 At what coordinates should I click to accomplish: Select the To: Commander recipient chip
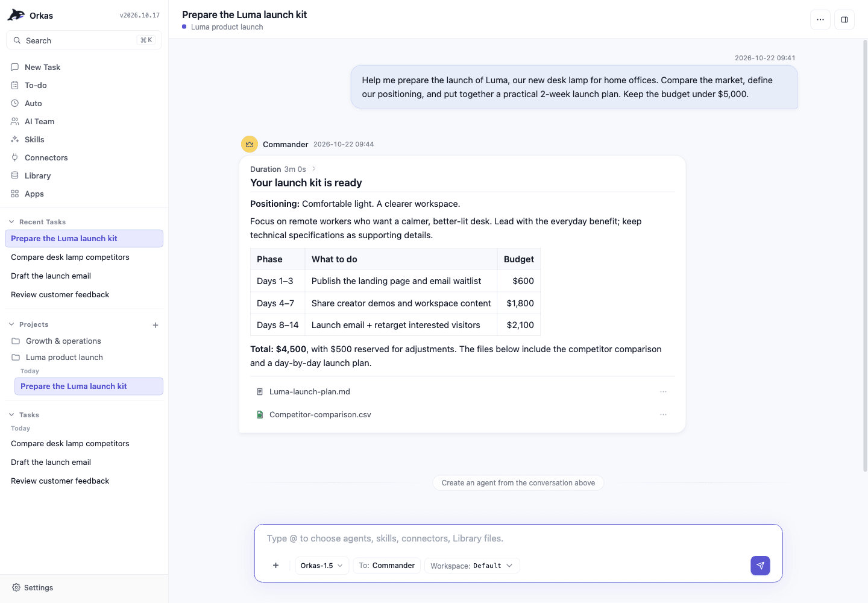[387, 566]
